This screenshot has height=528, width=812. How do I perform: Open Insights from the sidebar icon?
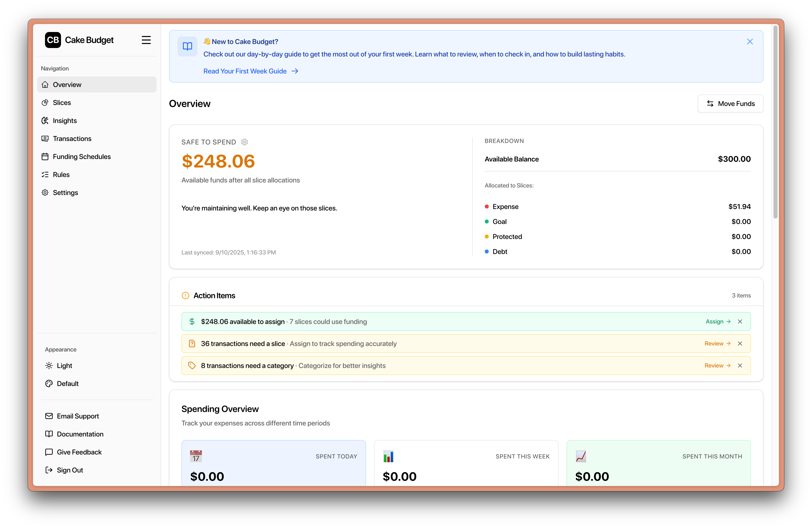pyautogui.click(x=45, y=120)
